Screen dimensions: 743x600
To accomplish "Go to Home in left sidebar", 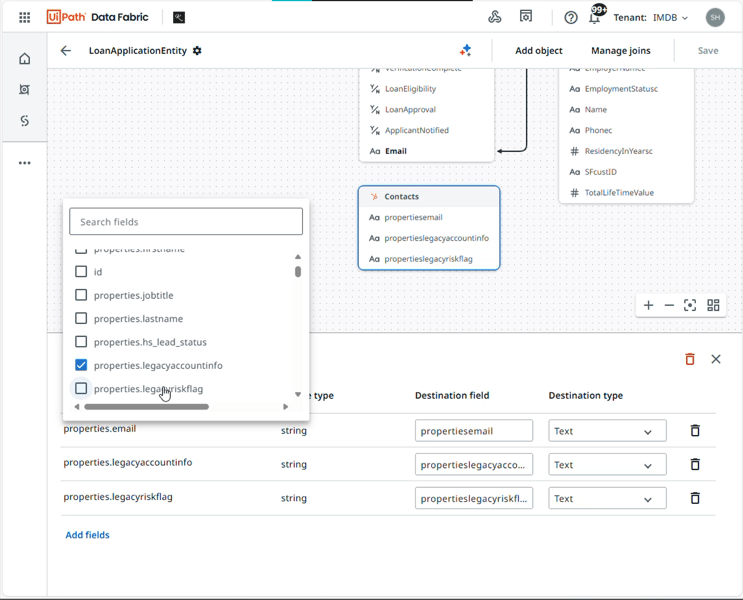I will pyautogui.click(x=25, y=58).
